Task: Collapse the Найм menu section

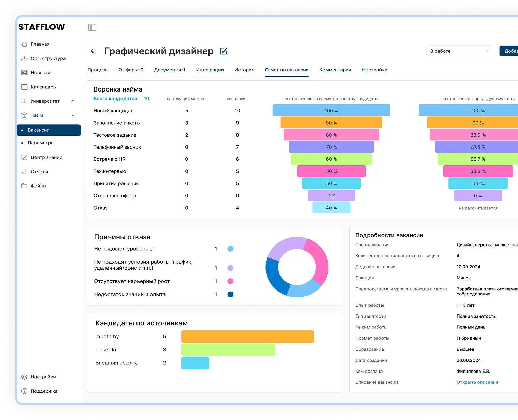Action: click(x=73, y=115)
